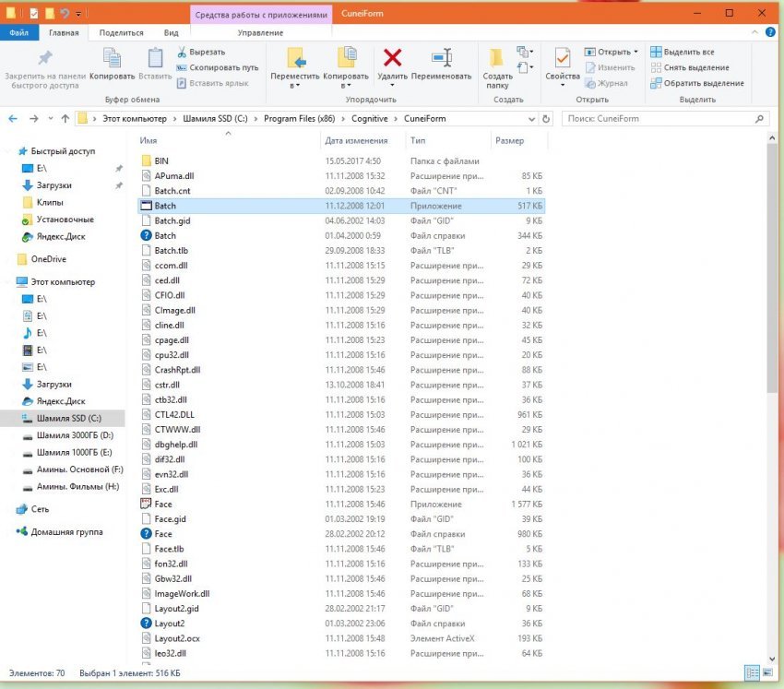The height and width of the screenshot is (689, 784).
Task: Click History (Журнал) icon
Action: coord(590,84)
